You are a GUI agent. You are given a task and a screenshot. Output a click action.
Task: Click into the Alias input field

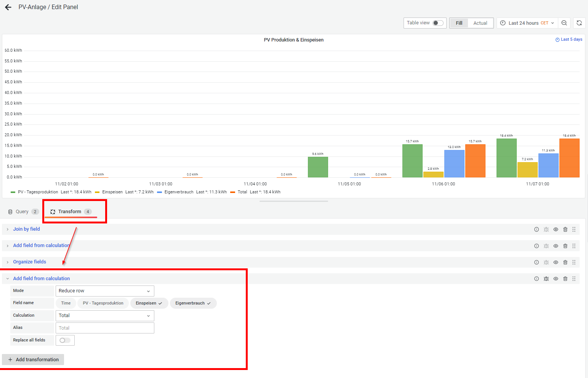[x=105, y=328]
